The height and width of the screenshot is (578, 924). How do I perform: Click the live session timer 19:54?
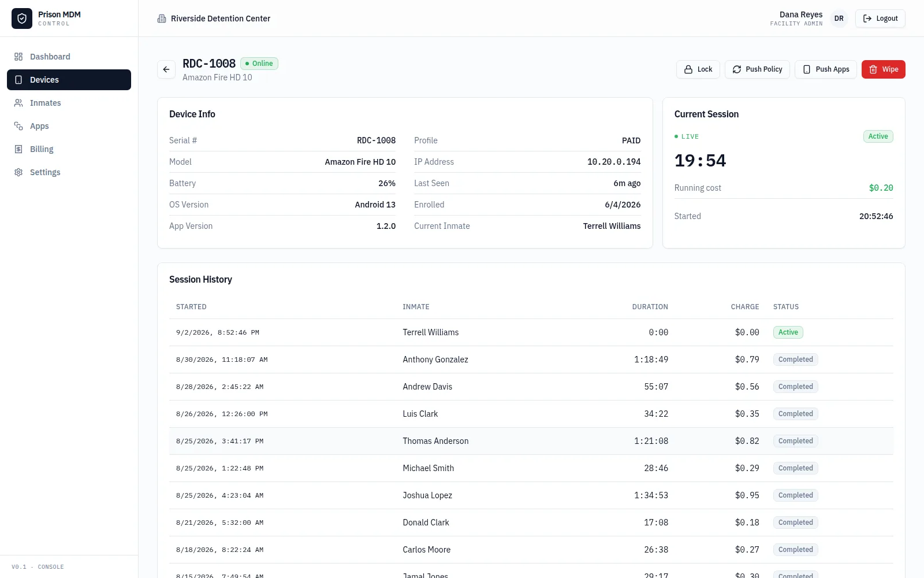[700, 161]
